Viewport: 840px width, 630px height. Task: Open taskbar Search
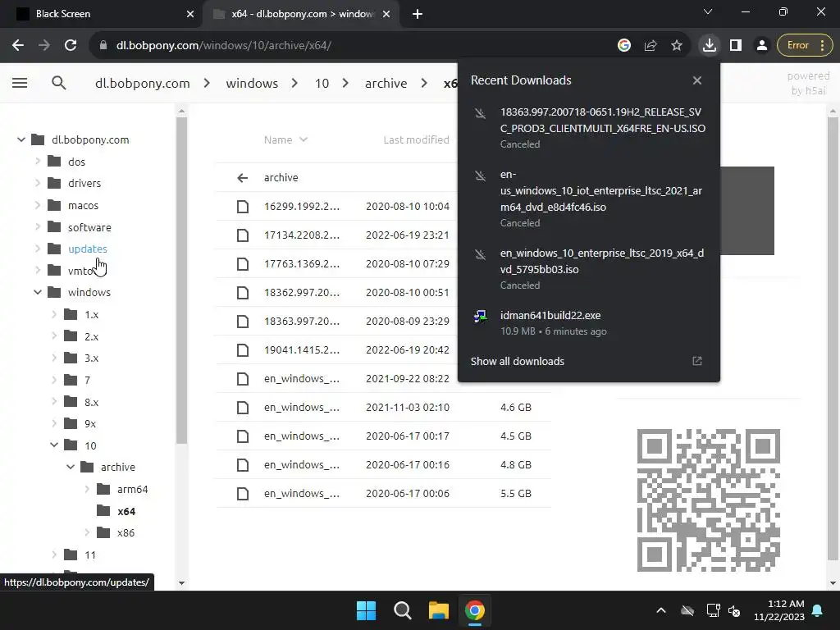point(402,610)
